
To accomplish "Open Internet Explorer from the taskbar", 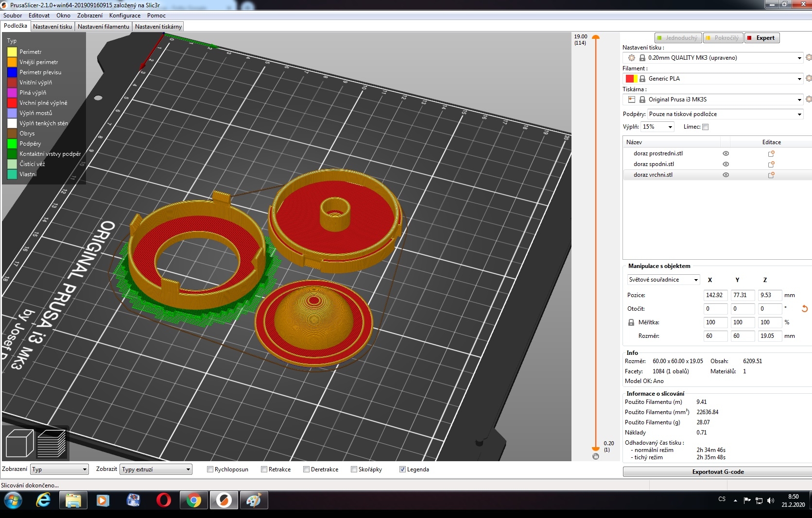I will click(43, 500).
